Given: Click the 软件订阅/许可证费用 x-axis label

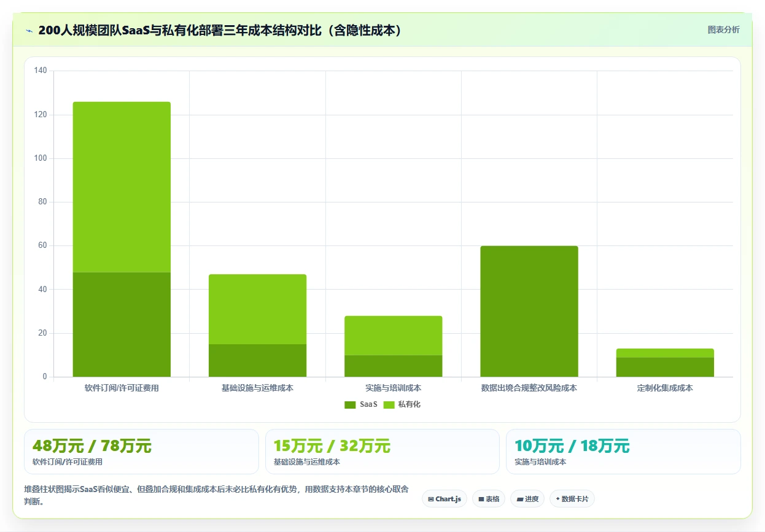Looking at the screenshot, I should [x=122, y=388].
